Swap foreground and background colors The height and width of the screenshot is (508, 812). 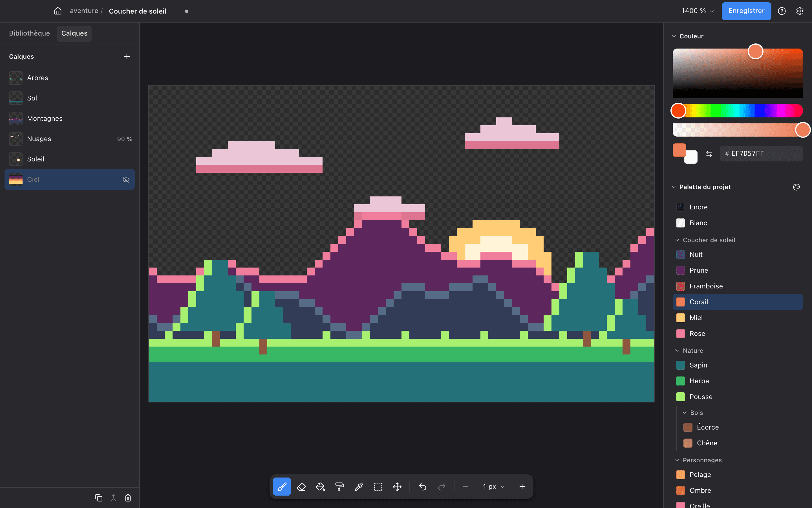709,154
